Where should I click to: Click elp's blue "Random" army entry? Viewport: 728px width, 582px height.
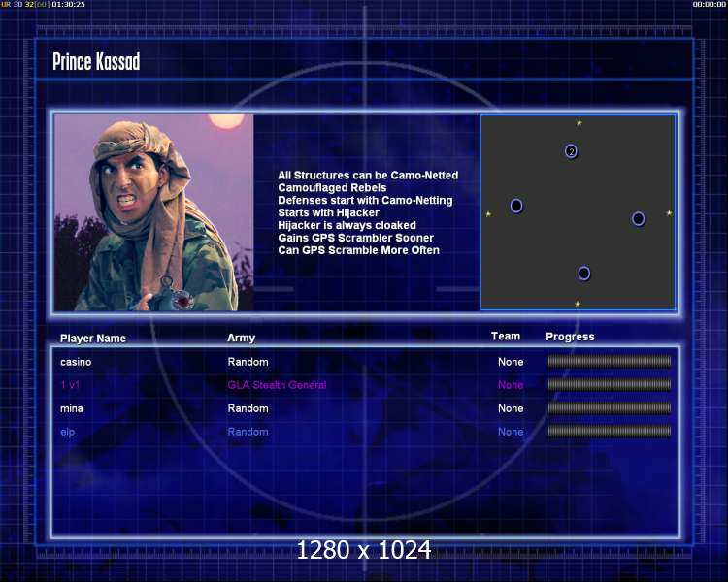click(248, 432)
